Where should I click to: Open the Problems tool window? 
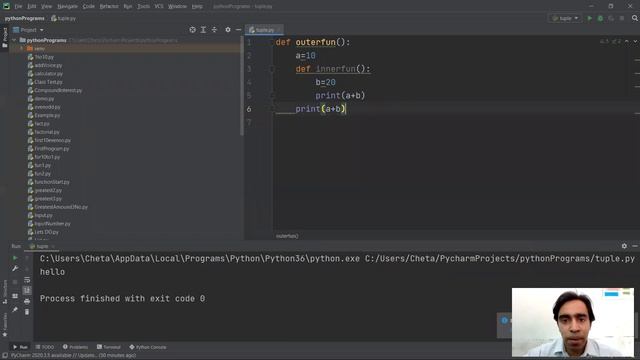(76, 347)
